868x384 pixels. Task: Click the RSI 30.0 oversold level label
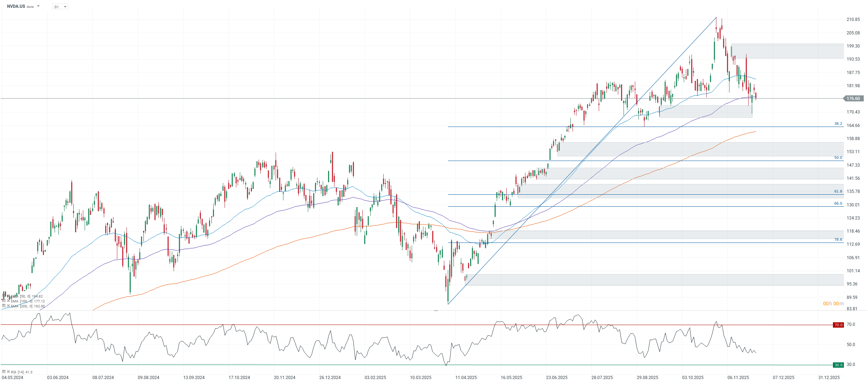coord(838,365)
